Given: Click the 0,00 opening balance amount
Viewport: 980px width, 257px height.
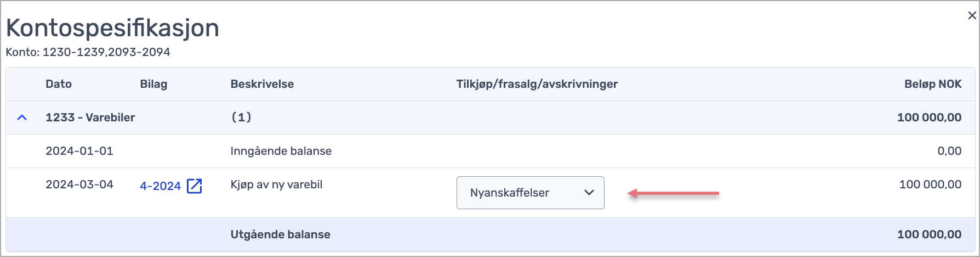Looking at the screenshot, I should (x=949, y=151).
